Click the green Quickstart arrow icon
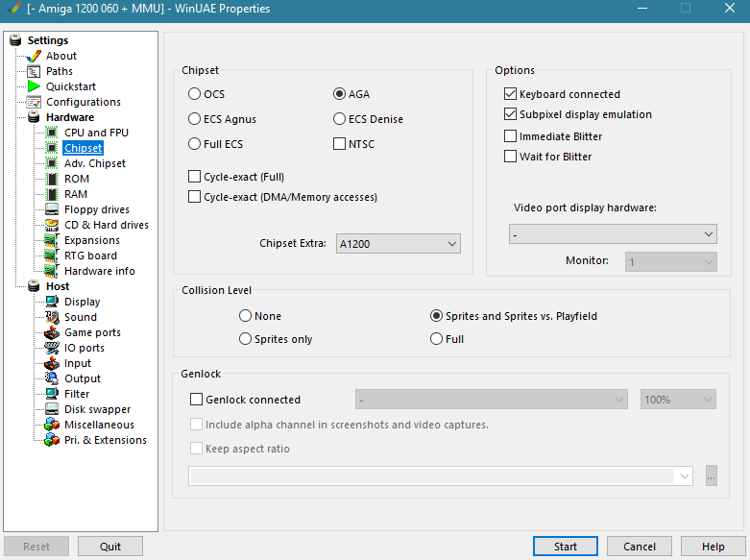 (34, 86)
